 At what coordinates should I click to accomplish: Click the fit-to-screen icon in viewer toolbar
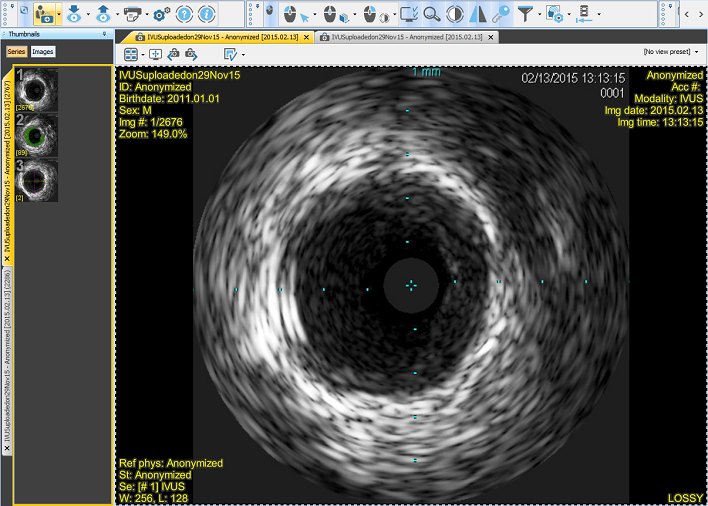[x=155, y=53]
